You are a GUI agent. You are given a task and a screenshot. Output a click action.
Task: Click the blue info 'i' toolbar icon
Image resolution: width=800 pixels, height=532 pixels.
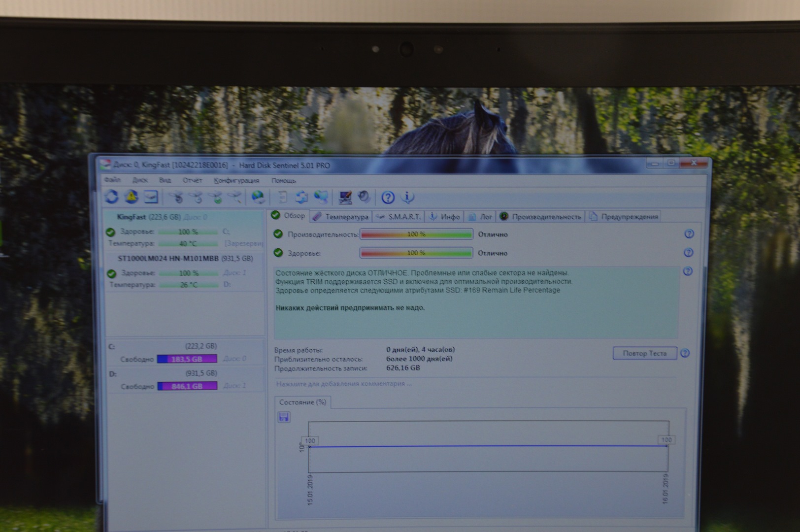[407, 198]
